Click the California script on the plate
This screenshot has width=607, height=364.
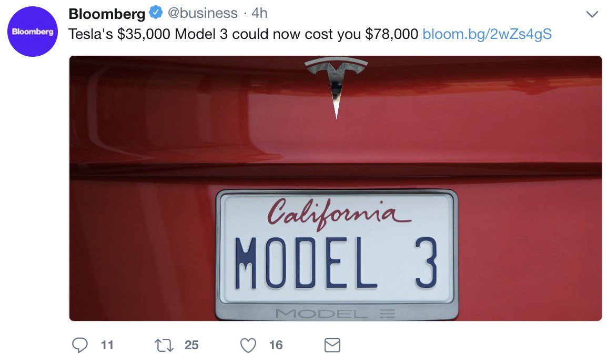tap(338, 214)
